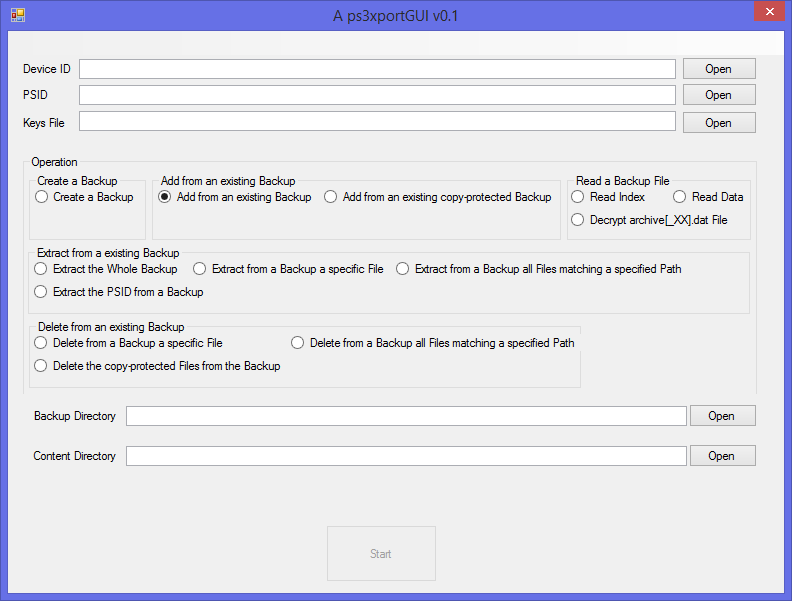Open a file for Device ID

click(x=718, y=69)
